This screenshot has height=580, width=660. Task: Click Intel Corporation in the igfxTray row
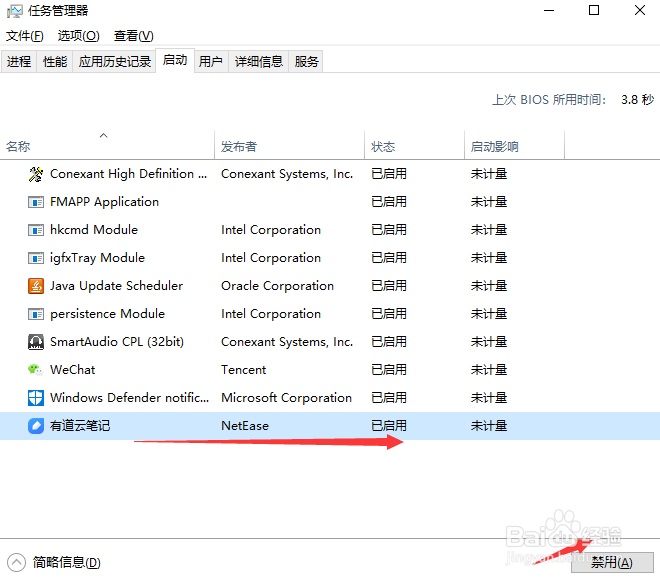pos(271,258)
